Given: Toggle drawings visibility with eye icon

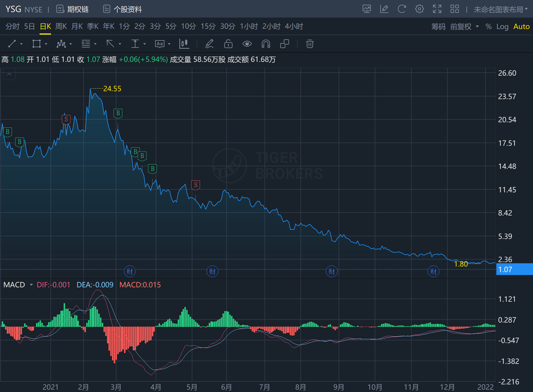Looking at the screenshot, I should [247, 44].
